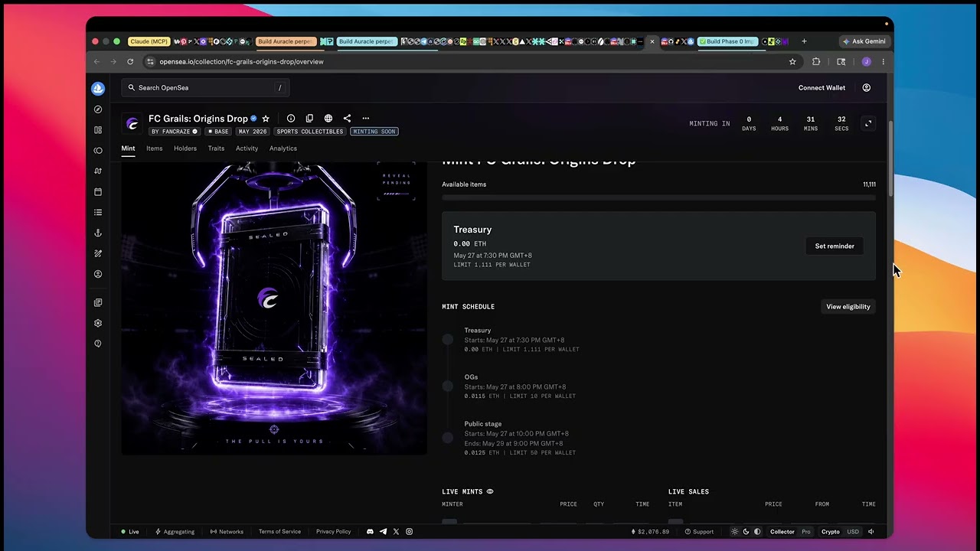
Task: Click the Search OpenSea field
Action: pyautogui.click(x=205, y=88)
